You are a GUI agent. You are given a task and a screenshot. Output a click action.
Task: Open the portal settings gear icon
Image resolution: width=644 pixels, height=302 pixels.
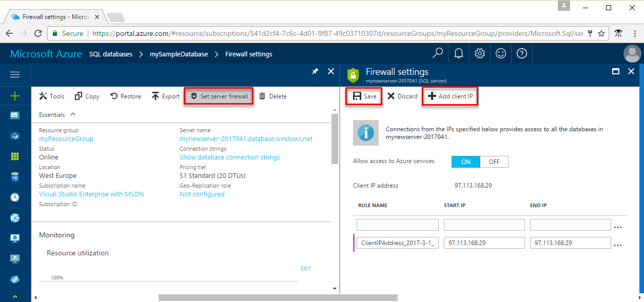point(480,53)
